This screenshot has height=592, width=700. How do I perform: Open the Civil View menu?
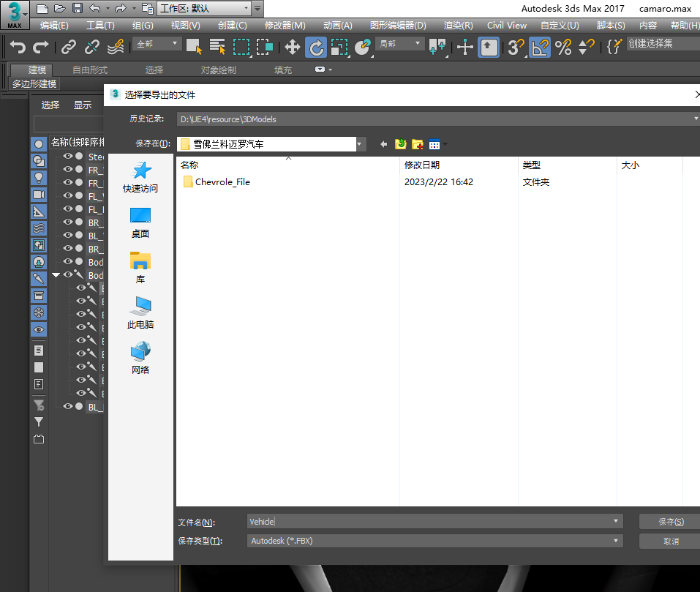[x=507, y=26]
